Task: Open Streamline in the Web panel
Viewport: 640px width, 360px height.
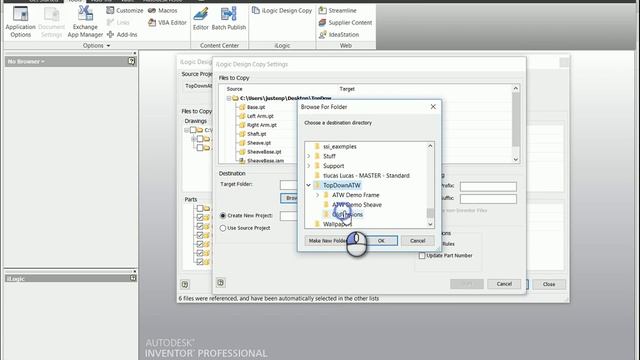Action: click(x=338, y=10)
